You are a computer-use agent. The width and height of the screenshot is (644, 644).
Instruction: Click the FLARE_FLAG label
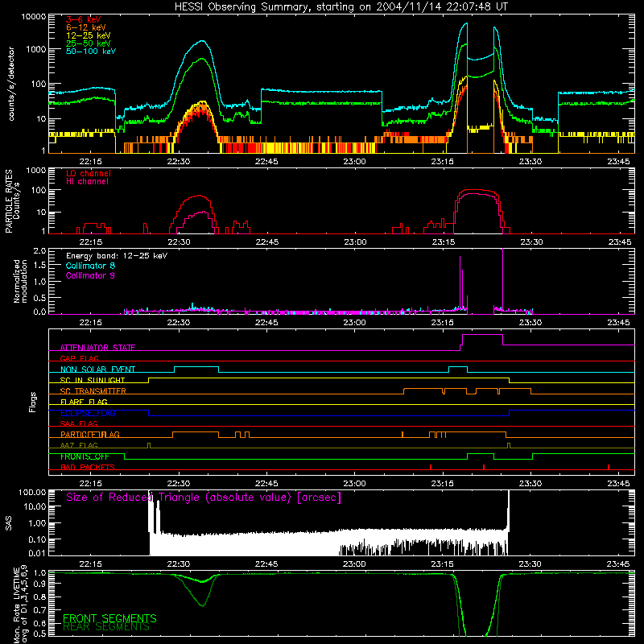[84, 402]
